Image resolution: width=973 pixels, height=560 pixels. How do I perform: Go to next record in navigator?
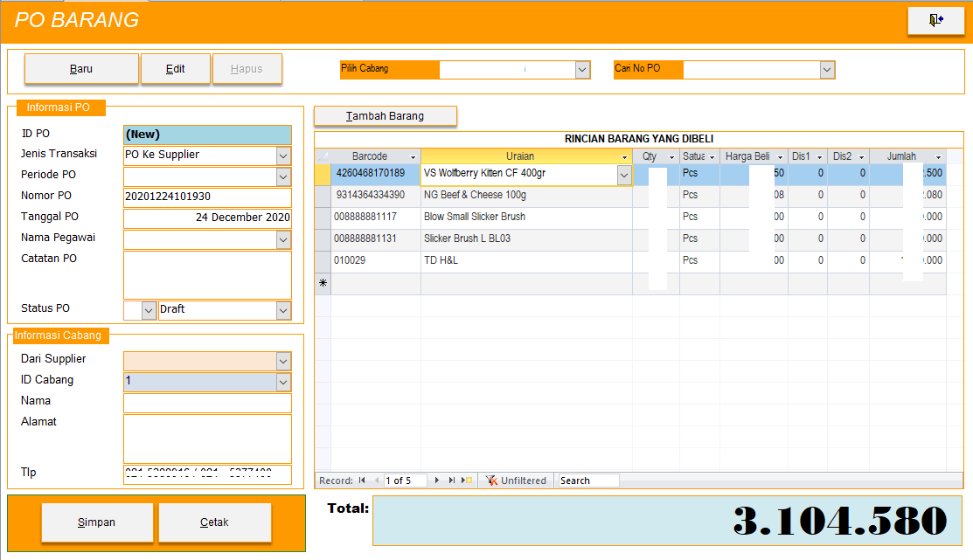pyautogui.click(x=437, y=480)
